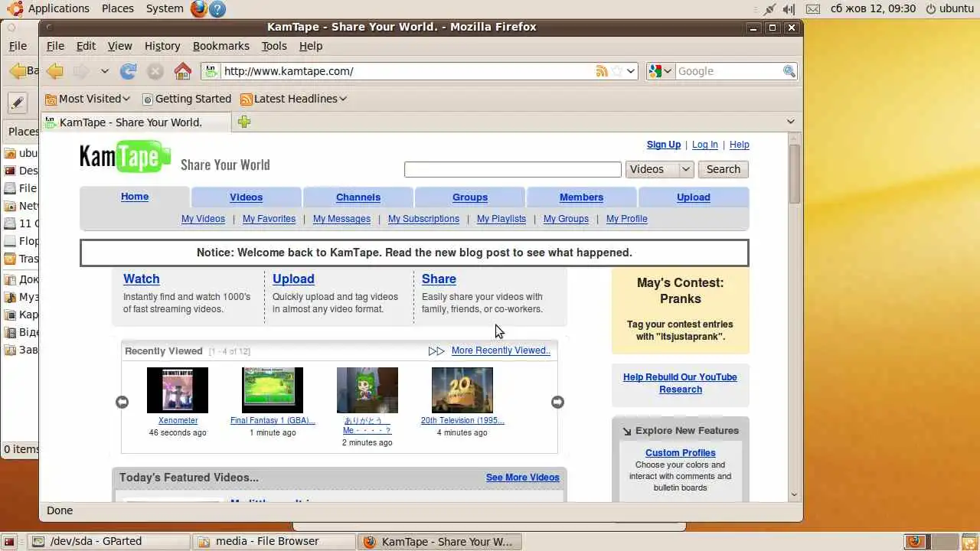Open the Getting Started bookmark
The width and height of the screenshot is (980, 551).
tap(186, 99)
